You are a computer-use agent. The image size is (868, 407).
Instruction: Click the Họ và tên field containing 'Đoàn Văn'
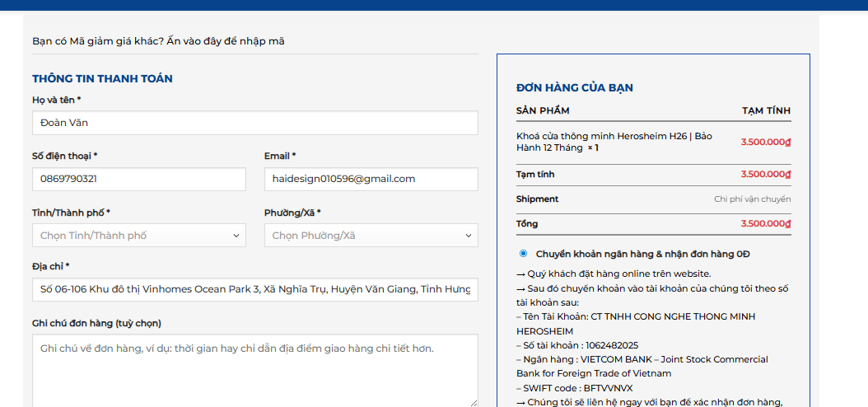pyautogui.click(x=255, y=123)
